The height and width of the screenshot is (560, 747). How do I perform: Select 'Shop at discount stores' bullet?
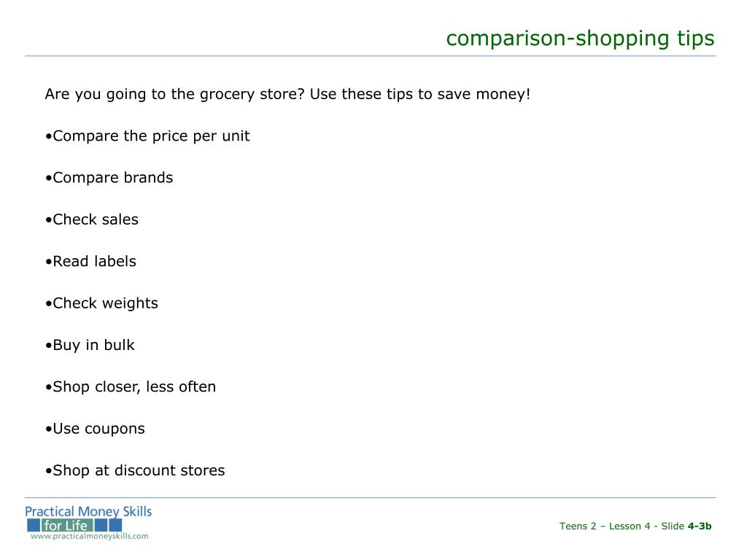coord(135,470)
